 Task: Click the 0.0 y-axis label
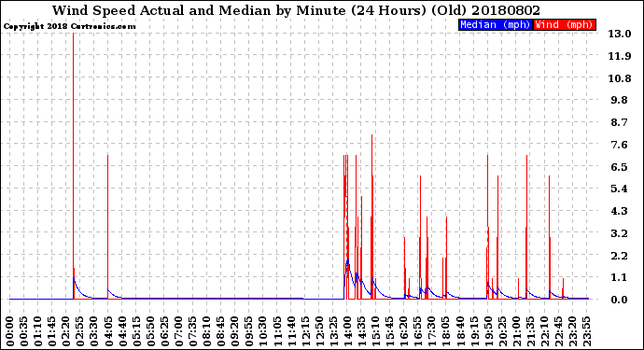pos(620,300)
